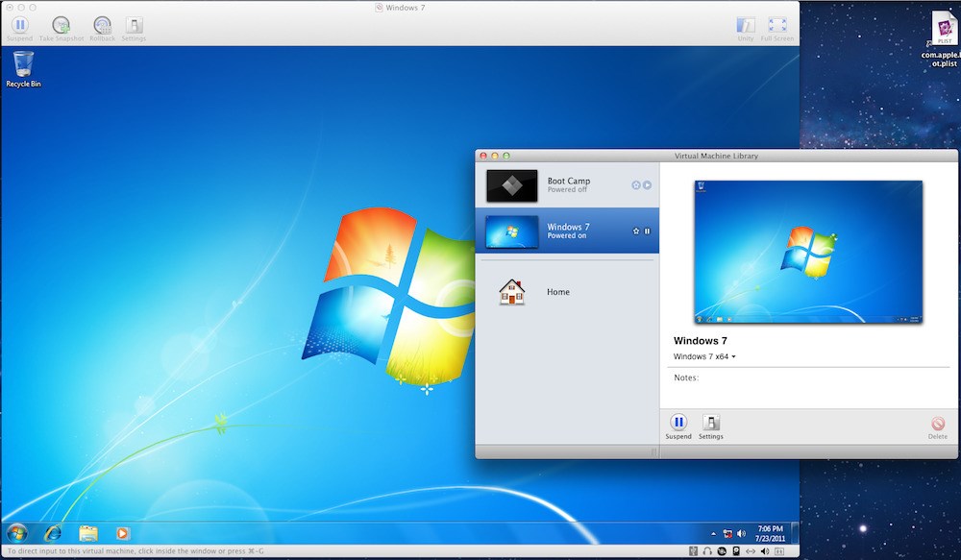This screenshot has height=560, width=961.
Task: Open the Windows Start orb
Action: pos(17,533)
